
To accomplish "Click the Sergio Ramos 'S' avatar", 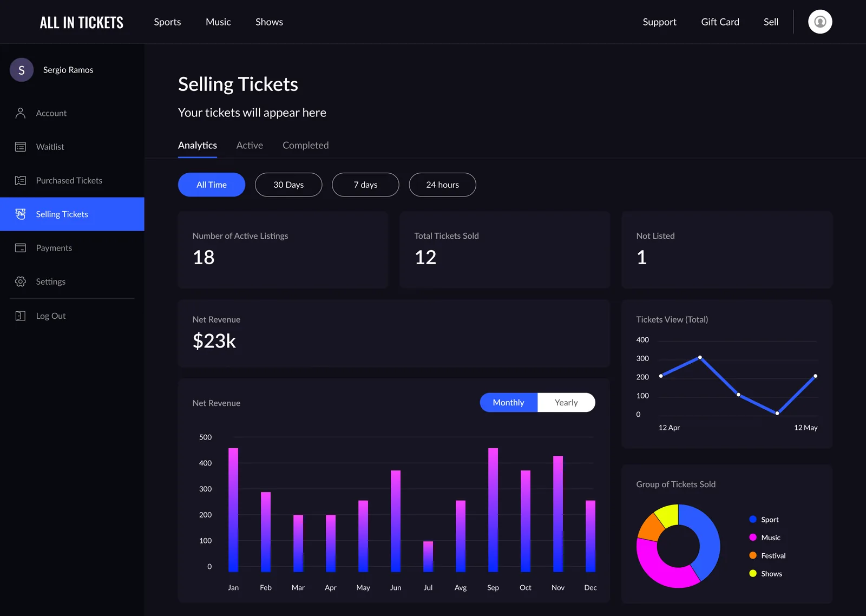I will pyautogui.click(x=22, y=70).
